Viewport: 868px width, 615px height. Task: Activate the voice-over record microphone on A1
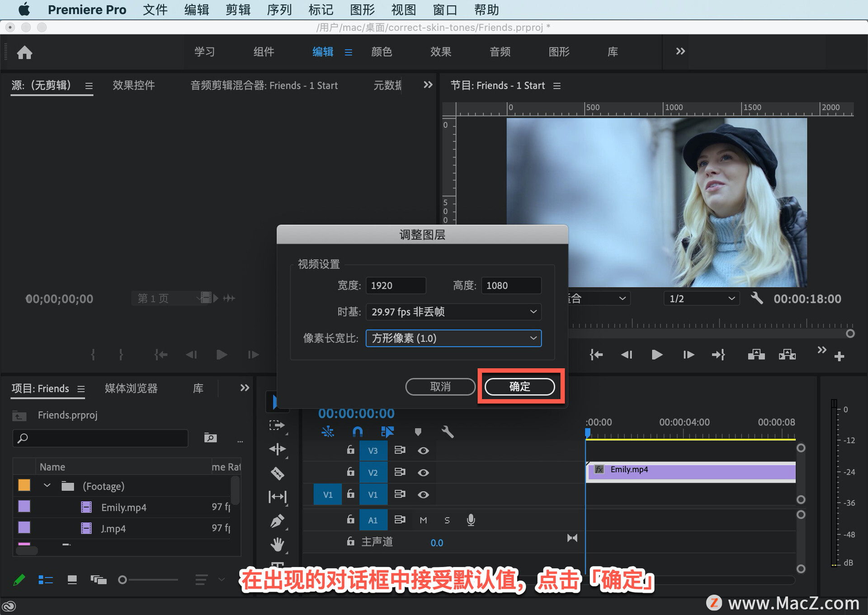[470, 520]
